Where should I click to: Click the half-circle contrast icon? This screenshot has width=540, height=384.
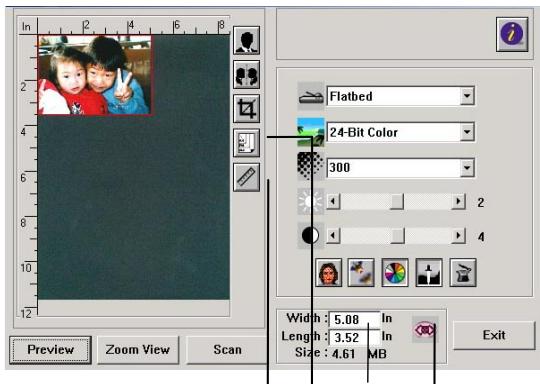311,236
